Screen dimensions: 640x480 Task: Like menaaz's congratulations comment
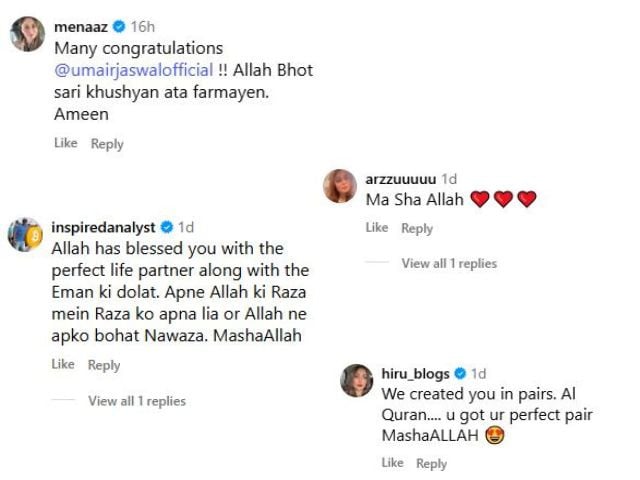65,144
